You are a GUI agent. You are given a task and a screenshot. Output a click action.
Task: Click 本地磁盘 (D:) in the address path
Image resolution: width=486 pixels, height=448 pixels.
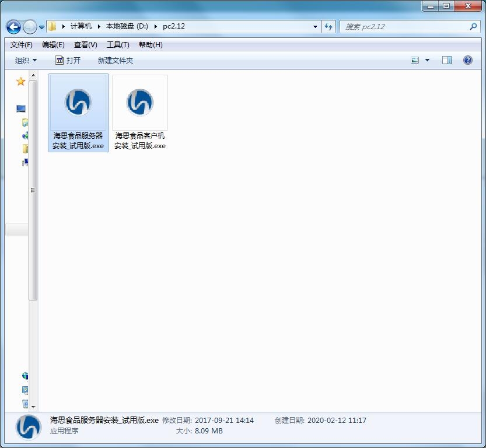tap(127, 26)
